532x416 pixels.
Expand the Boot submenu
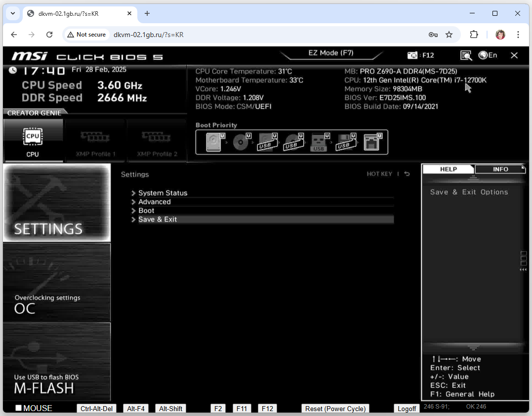pos(146,210)
